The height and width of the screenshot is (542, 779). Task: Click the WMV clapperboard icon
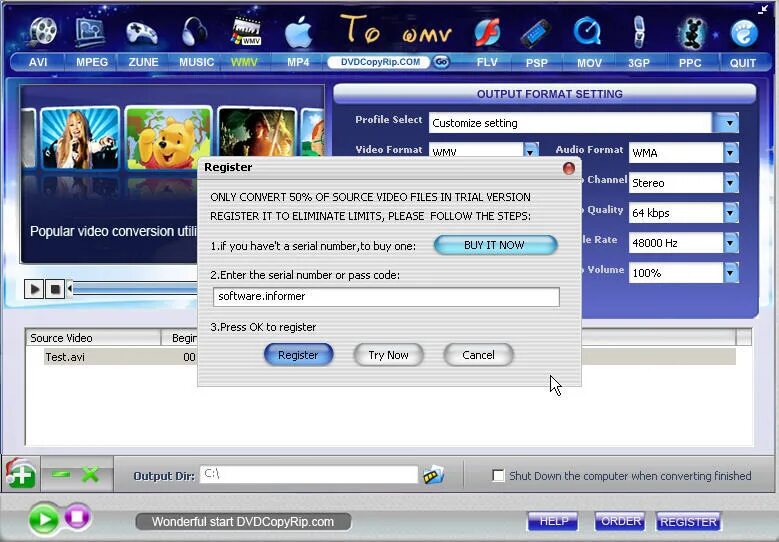click(247, 31)
